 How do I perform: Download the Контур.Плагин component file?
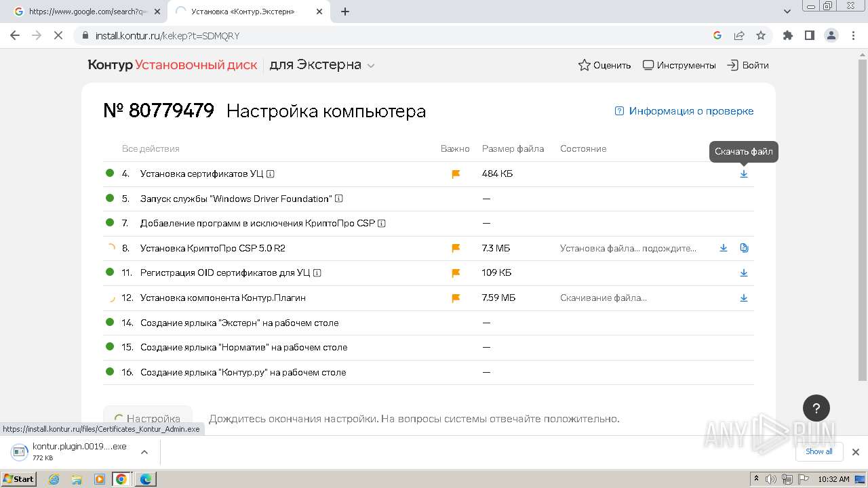click(744, 298)
